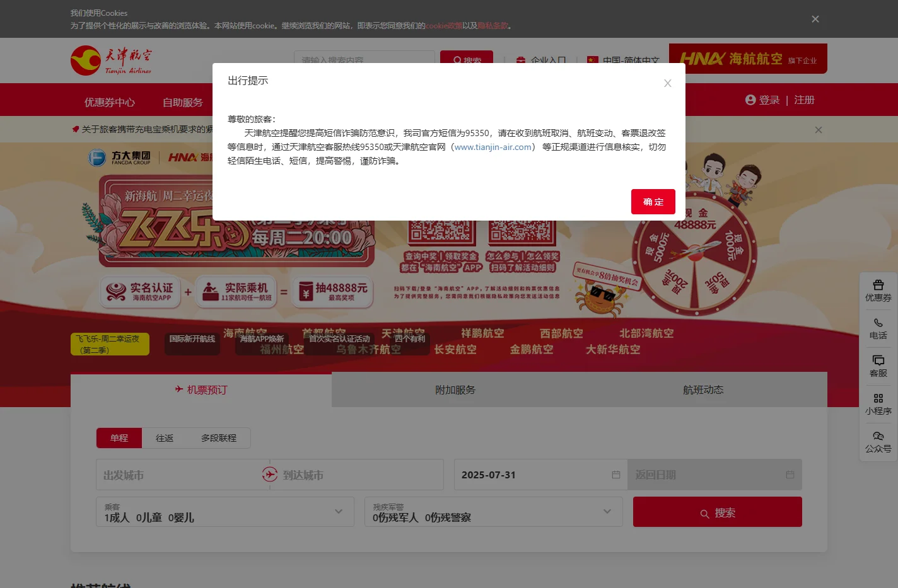The height and width of the screenshot is (588, 898).
Task: Select 四个有利 banner thumbnail
Action: (410, 344)
